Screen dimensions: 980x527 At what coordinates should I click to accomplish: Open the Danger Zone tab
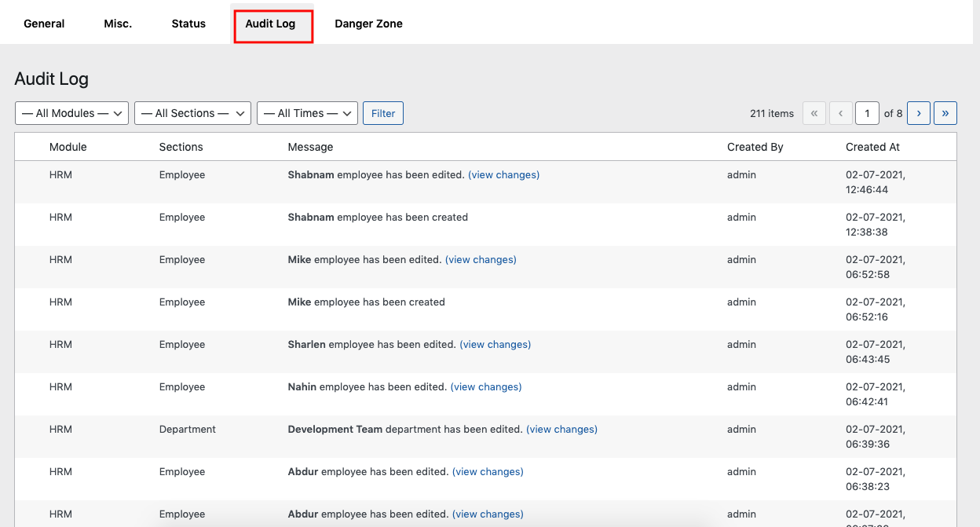[x=368, y=24]
